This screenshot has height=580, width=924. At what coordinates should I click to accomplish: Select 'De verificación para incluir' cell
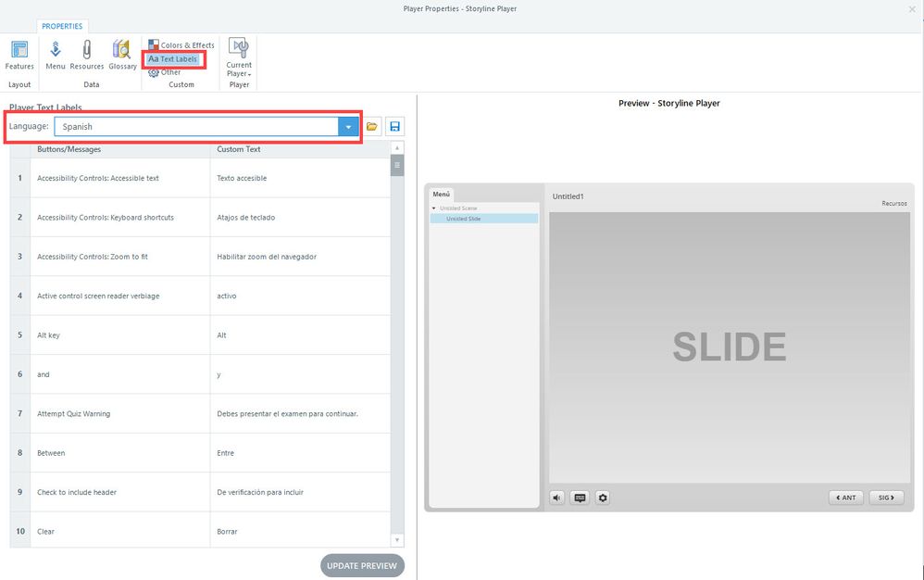(x=300, y=492)
